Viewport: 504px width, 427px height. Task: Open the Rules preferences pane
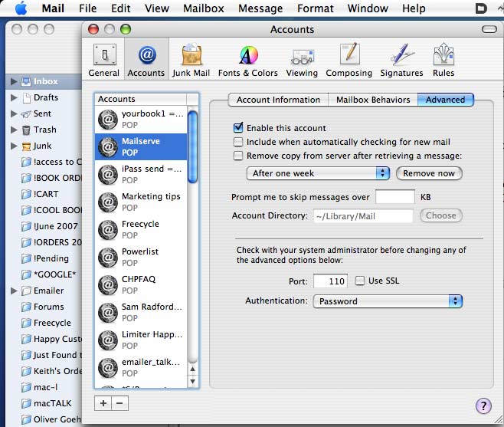[x=443, y=60]
